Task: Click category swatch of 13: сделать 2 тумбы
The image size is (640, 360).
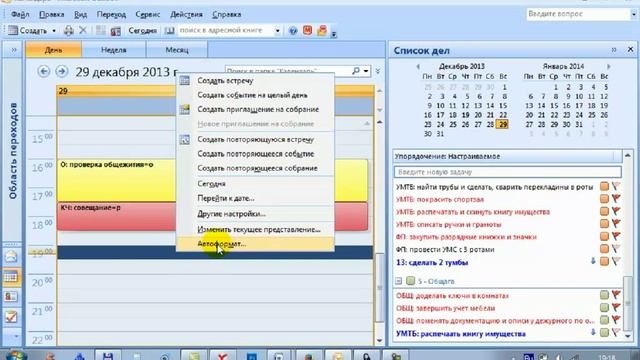Action: (604, 262)
